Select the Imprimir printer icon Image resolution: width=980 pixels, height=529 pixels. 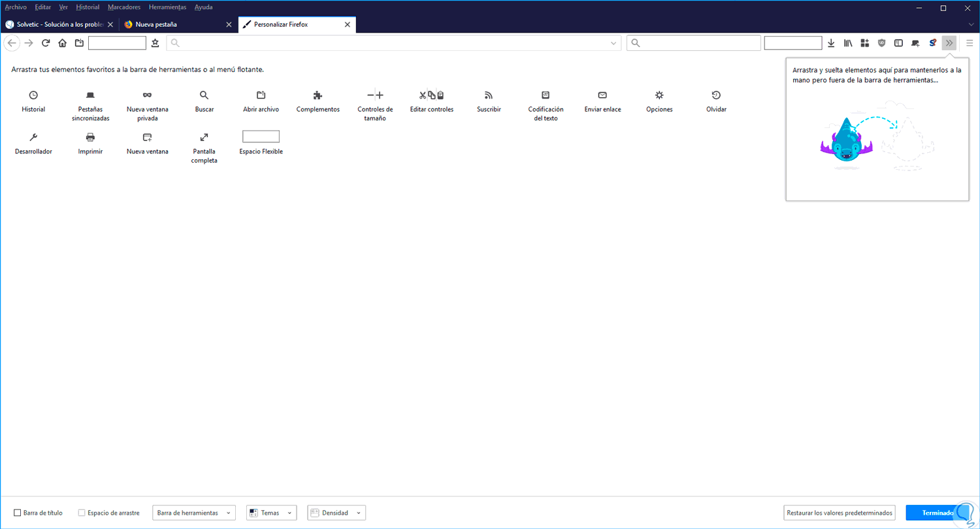(90, 137)
